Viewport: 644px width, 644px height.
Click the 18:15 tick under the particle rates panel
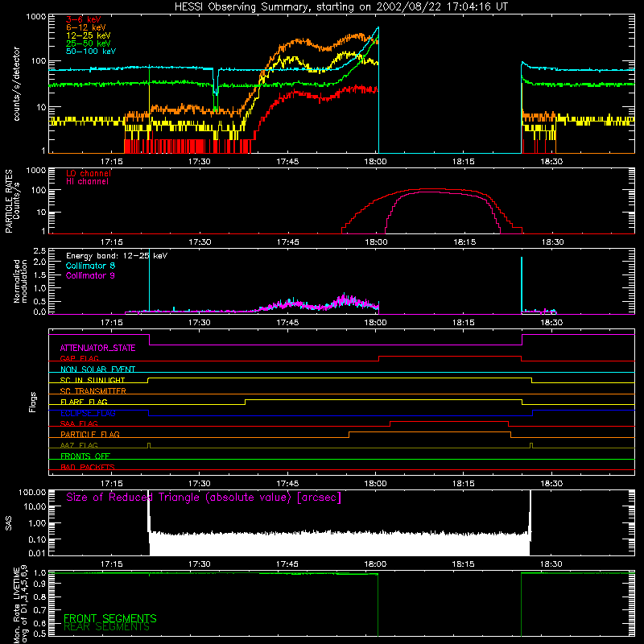pyautogui.click(x=464, y=242)
